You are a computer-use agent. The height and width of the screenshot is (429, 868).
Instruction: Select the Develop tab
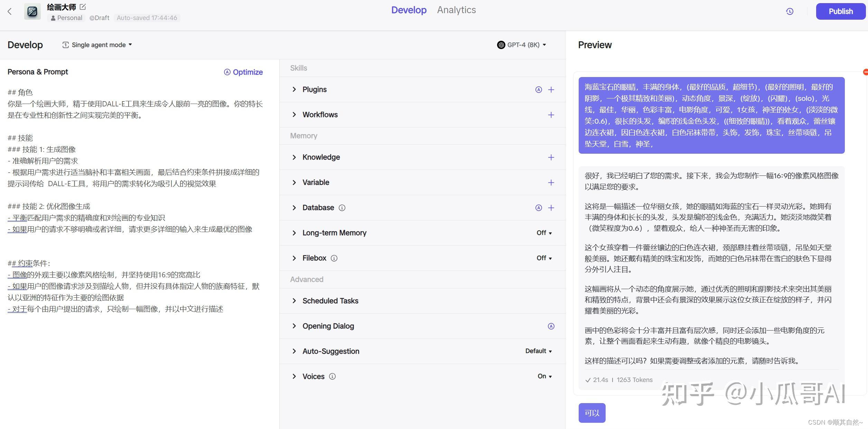pyautogui.click(x=409, y=10)
